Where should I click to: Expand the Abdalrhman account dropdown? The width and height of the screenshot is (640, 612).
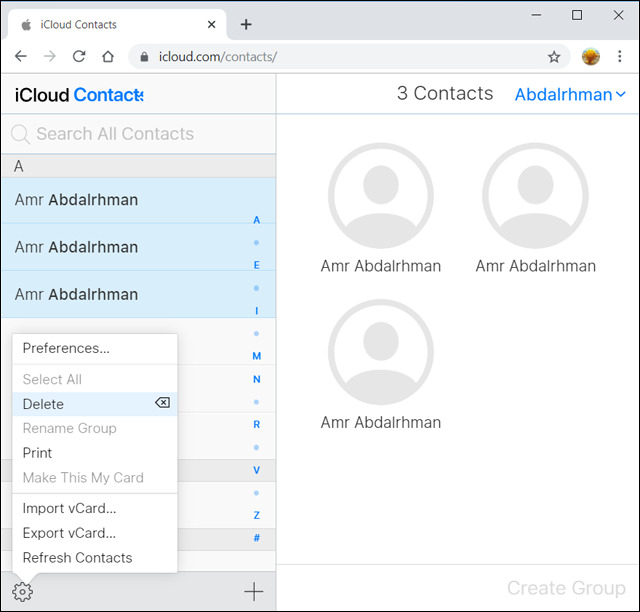[x=570, y=95]
